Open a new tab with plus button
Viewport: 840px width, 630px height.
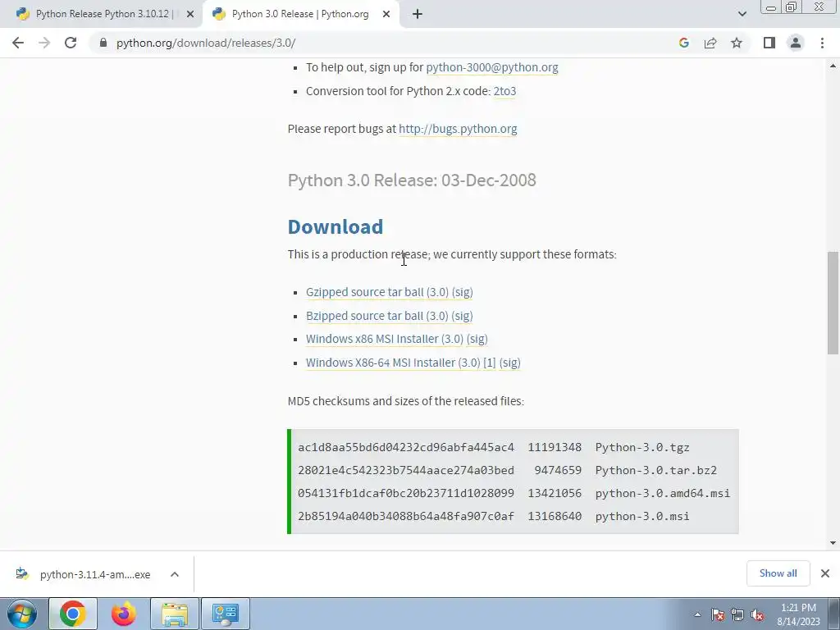pos(418,14)
